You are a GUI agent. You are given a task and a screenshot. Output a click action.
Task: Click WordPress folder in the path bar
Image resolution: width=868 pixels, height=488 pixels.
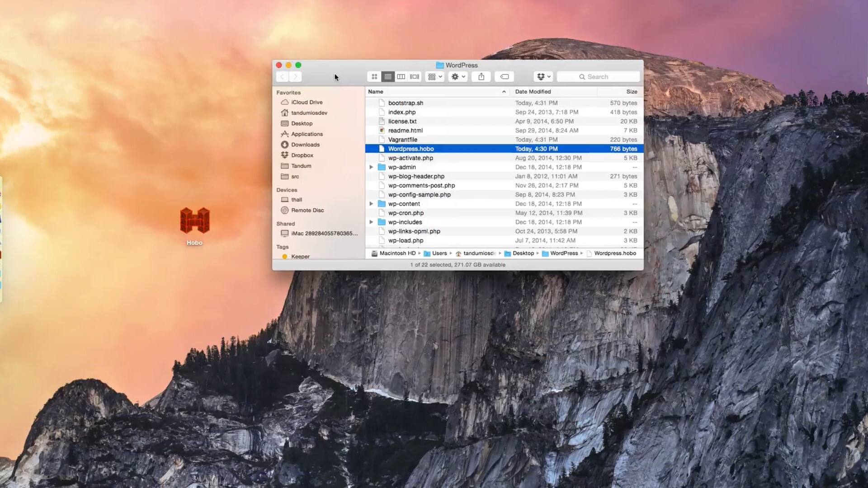pos(560,253)
